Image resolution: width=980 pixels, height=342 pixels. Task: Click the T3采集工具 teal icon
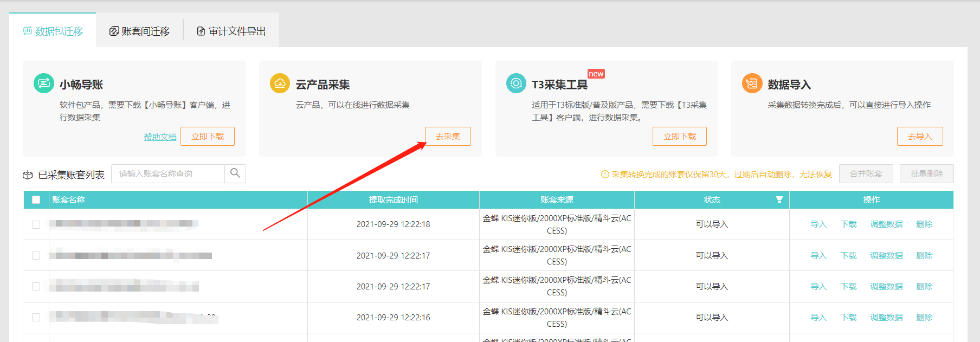tap(516, 83)
